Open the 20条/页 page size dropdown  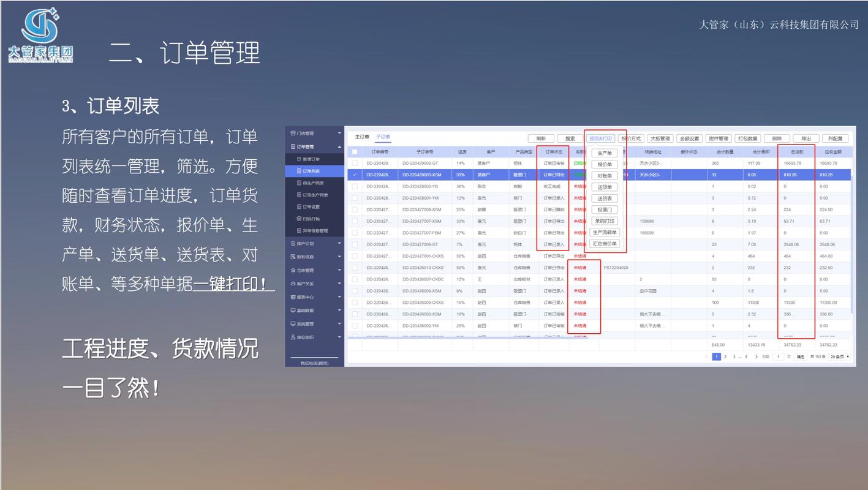[x=840, y=356]
